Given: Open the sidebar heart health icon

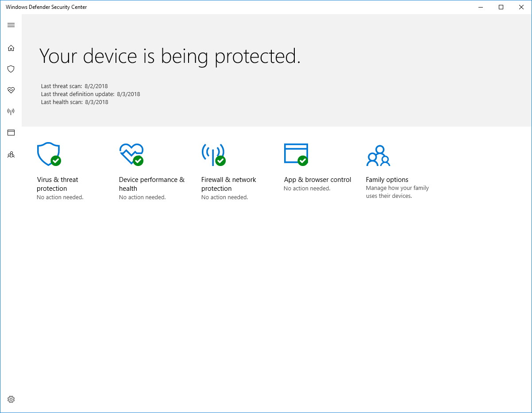Looking at the screenshot, I should pos(11,90).
